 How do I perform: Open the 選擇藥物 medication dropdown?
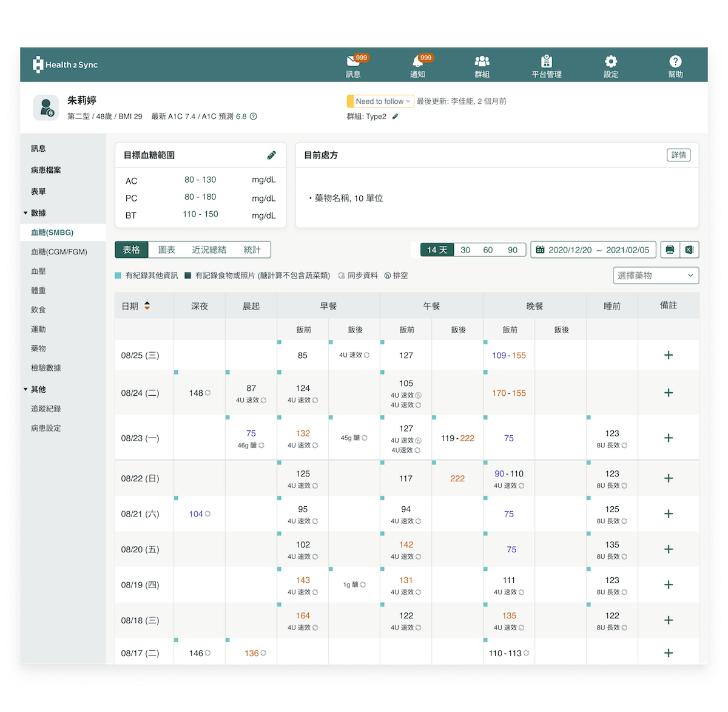(655, 276)
